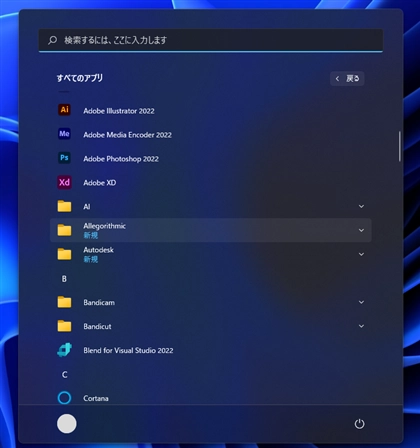Select the Cortana label

(x=96, y=398)
